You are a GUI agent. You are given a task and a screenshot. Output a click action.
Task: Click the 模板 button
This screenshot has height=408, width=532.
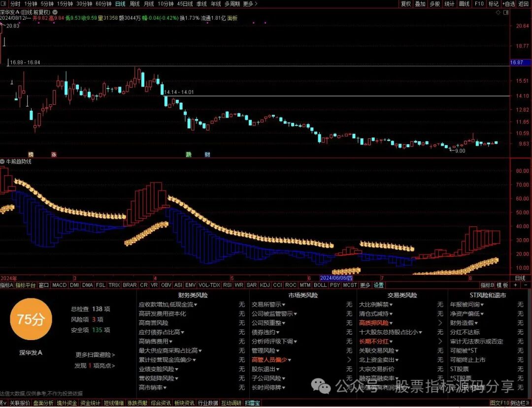click(x=503, y=285)
